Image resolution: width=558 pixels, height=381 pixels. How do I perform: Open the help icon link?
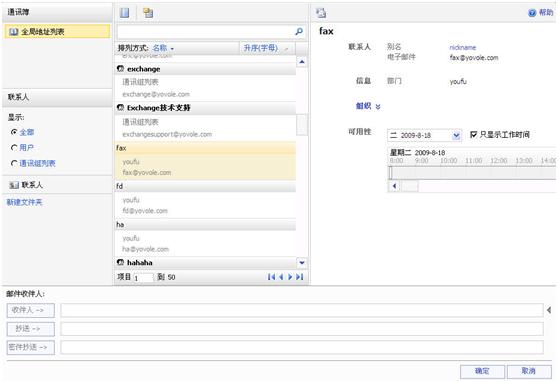pos(532,13)
